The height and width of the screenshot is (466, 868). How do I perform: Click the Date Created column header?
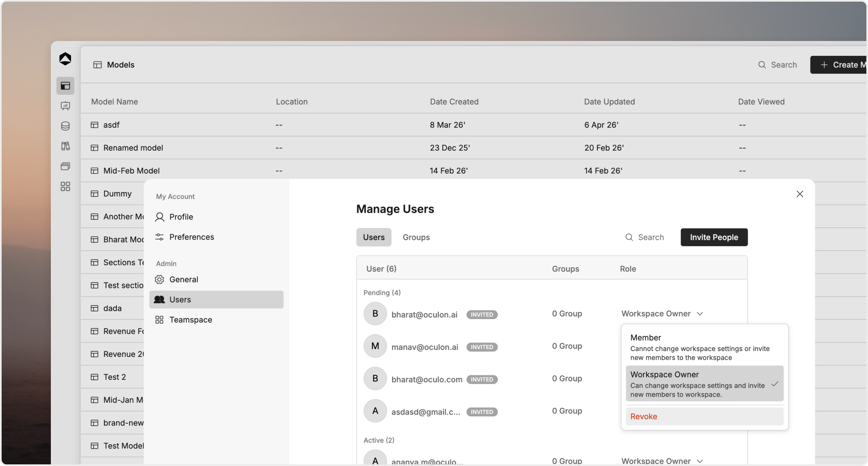pyautogui.click(x=454, y=102)
